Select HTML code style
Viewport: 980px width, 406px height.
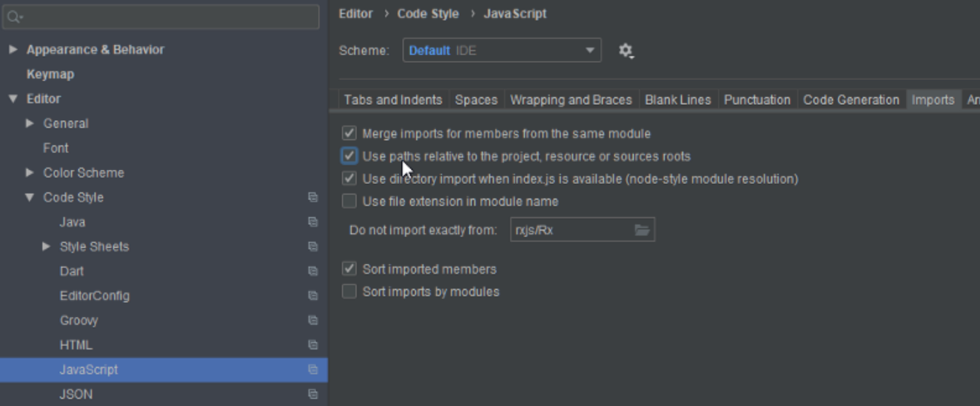tap(76, 345)
